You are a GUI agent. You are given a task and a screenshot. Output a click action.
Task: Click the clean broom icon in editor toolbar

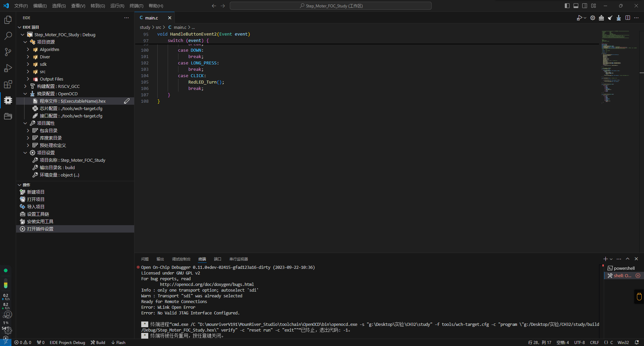tap(610, 18)
